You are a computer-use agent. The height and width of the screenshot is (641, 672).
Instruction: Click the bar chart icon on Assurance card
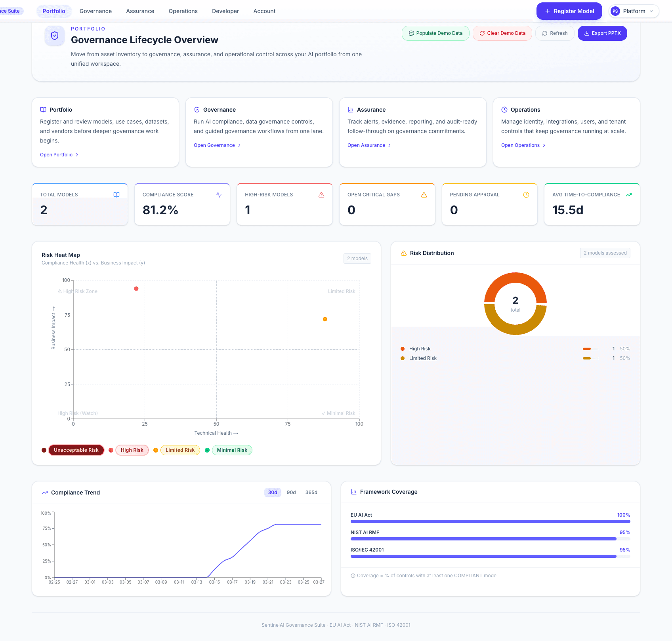[x=351, y=110]
